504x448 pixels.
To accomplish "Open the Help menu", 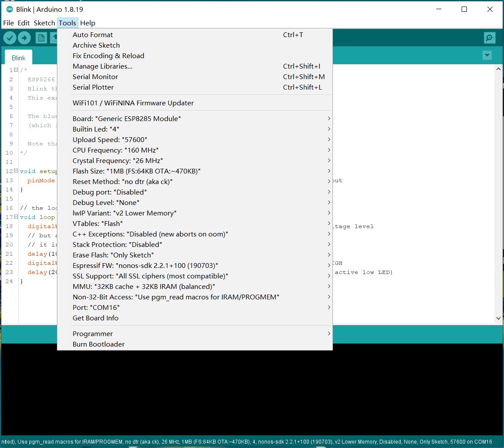I will click(88, 23).
